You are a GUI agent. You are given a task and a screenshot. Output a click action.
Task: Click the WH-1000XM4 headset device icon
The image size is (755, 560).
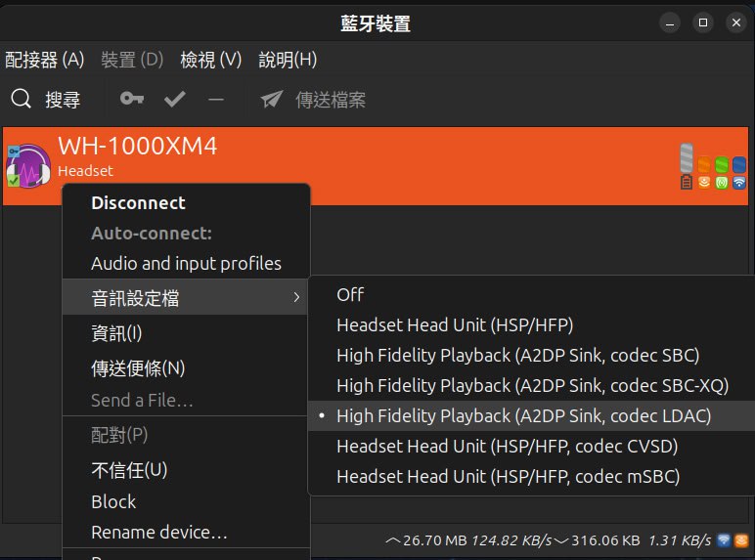tap(28, 166)
